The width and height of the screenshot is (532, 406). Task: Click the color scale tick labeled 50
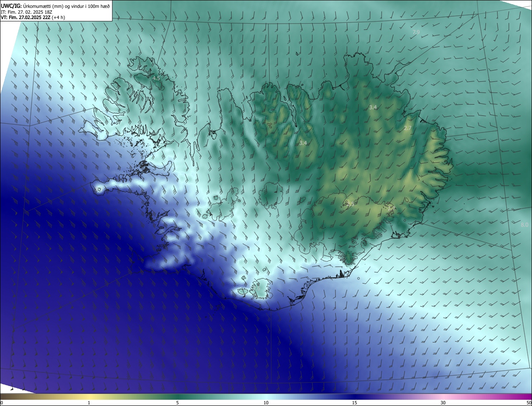tap(529, 403)
